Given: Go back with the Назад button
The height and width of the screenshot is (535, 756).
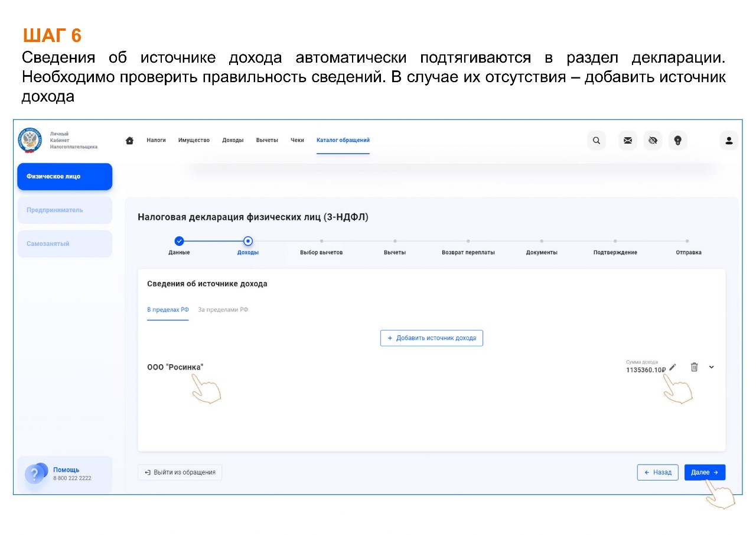Looking at the screenshot, I should 657,472.
